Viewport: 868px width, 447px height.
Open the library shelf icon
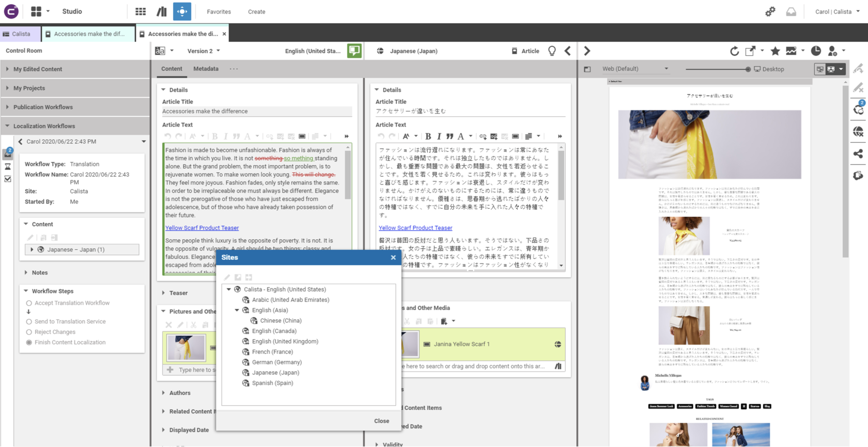click(x=162, y=11)
